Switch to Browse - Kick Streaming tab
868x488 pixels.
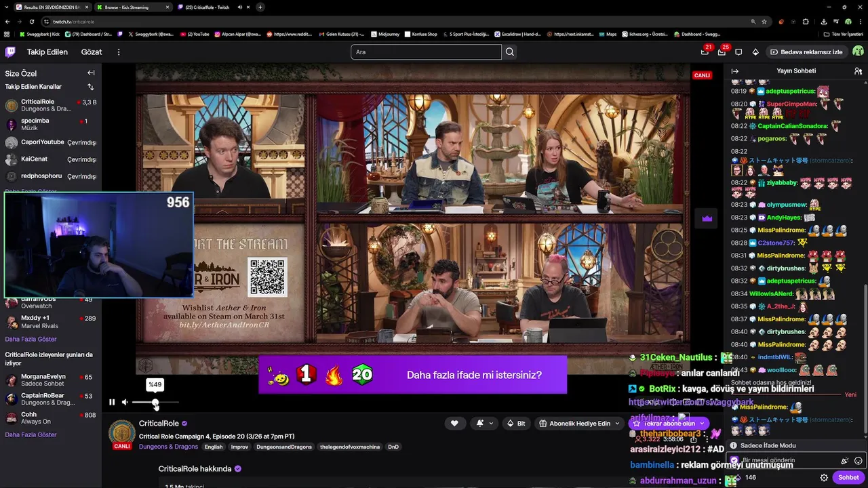pyautogui.click(x=132, y=7)
